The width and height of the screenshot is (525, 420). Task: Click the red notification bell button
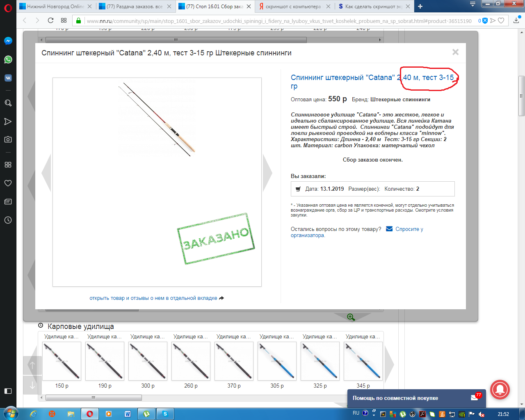point(500,390)
